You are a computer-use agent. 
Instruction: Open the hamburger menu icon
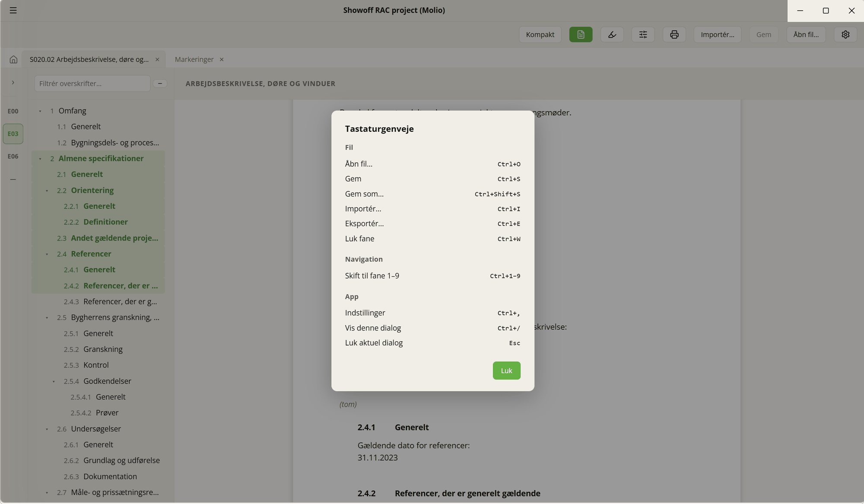[13, 10]
